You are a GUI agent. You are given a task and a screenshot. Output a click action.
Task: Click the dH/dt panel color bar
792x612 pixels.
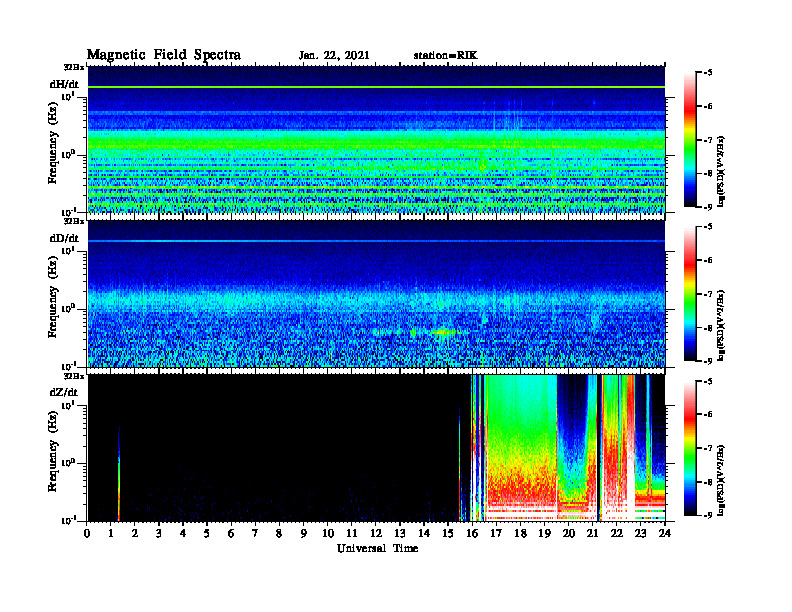690,140
